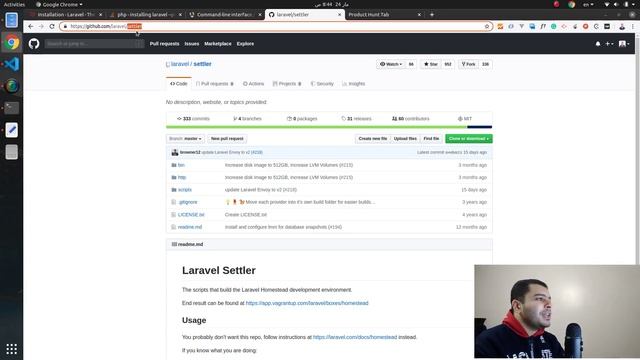The height and width of the screenshot is (360, 640).
Task: Open Pull requests in top navigation
Action: [164, 44]
